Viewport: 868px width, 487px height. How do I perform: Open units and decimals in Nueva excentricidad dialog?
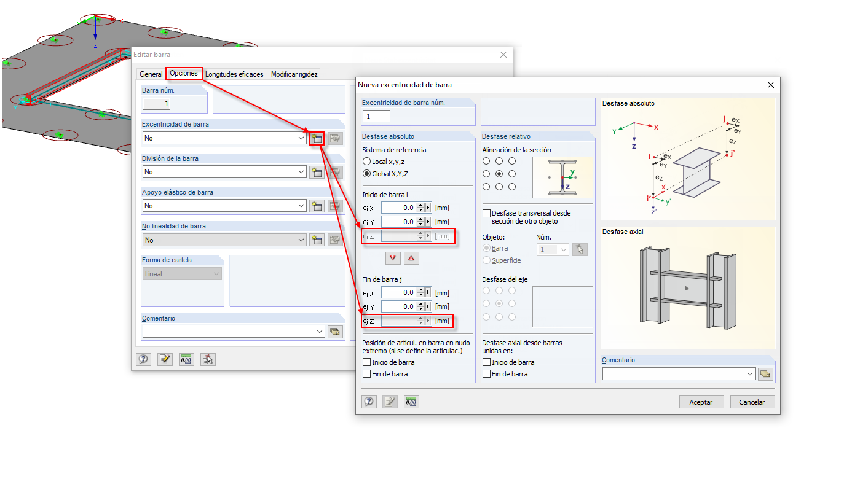click(x=411, y=402)
